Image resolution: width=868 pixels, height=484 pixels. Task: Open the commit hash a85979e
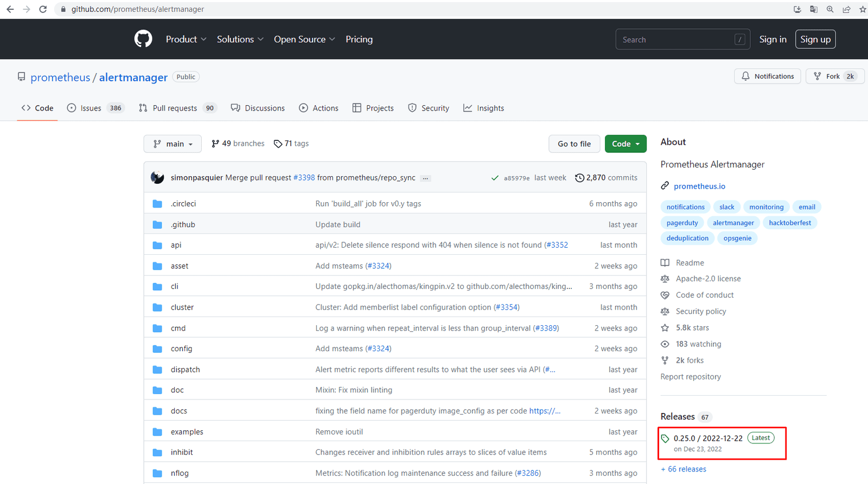(516, 178)
